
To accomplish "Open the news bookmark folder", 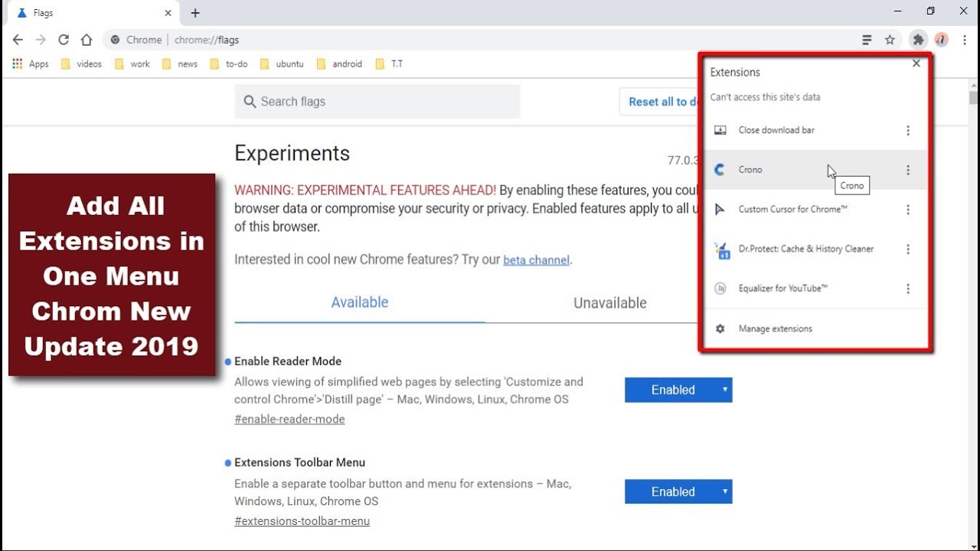I will pyautogui.click(x=180, y=64).
